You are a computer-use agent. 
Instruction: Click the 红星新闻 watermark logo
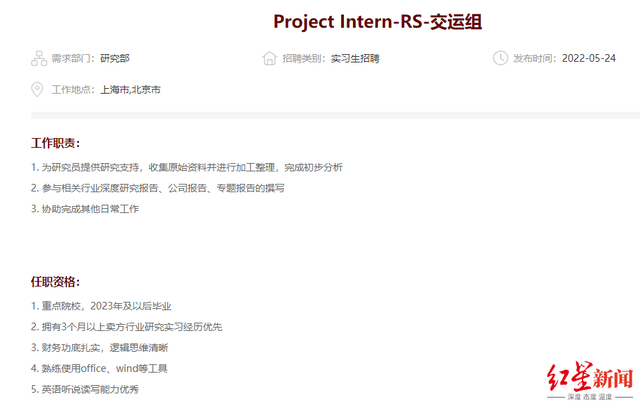(590, 381)
